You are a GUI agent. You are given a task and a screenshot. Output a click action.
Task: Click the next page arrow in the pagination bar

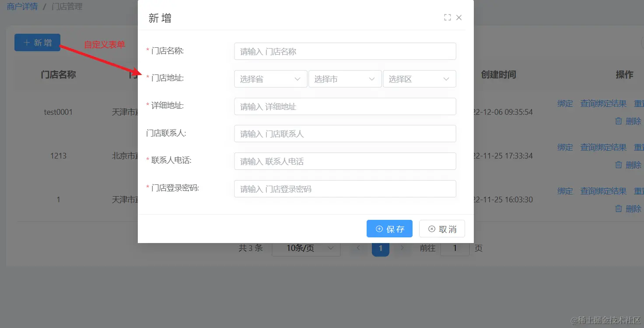pyautogui.click(x=402, y=248)
